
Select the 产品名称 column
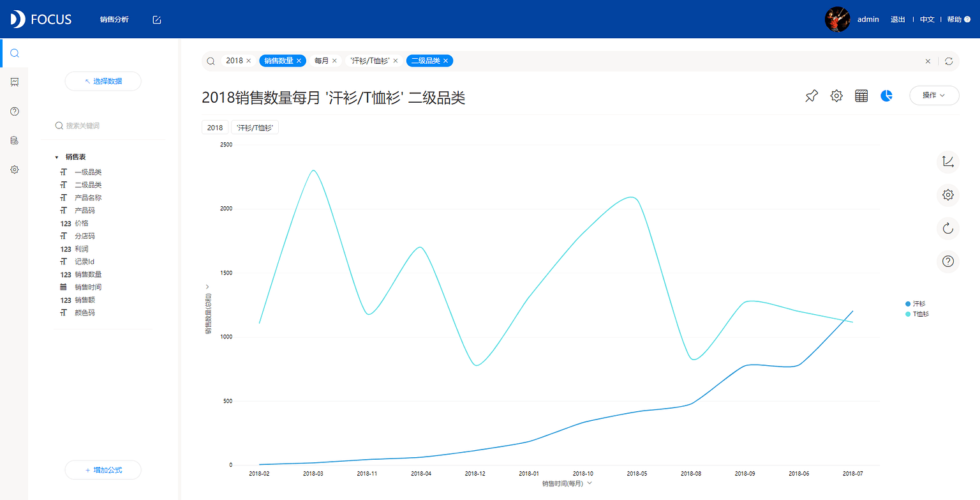click(88, 197)
